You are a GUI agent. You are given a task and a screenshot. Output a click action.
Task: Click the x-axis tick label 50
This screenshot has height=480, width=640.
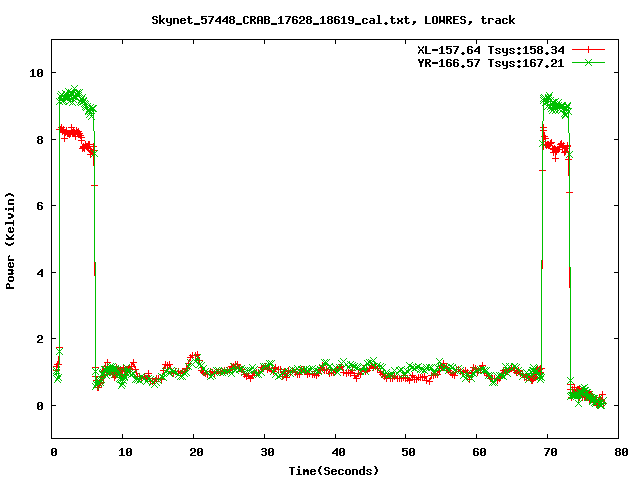tap(408, 452)
